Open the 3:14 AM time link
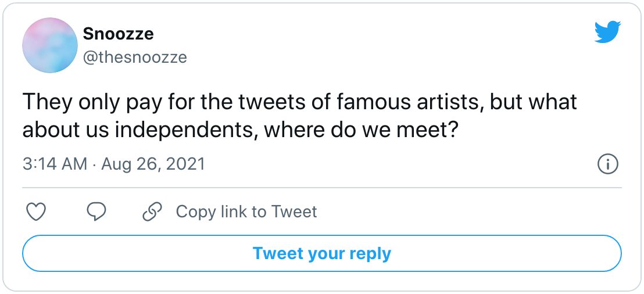 point(55,164)
